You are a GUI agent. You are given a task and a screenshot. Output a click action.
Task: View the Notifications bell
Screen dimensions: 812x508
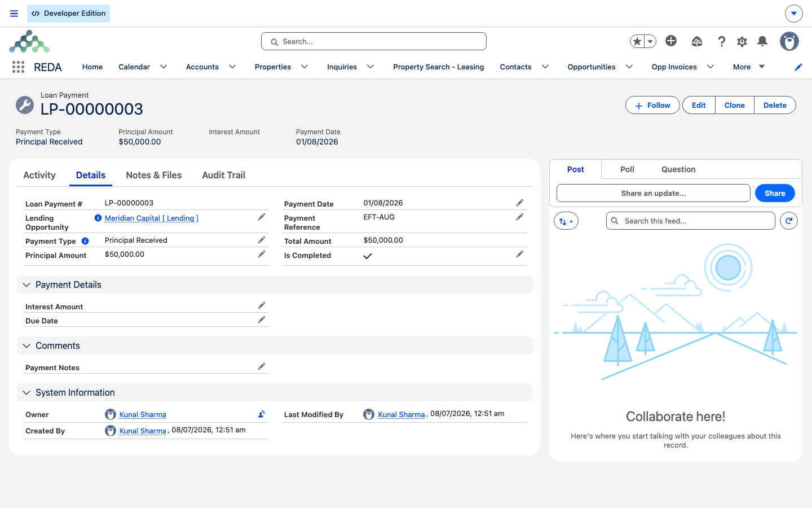[x=762, y=41]
